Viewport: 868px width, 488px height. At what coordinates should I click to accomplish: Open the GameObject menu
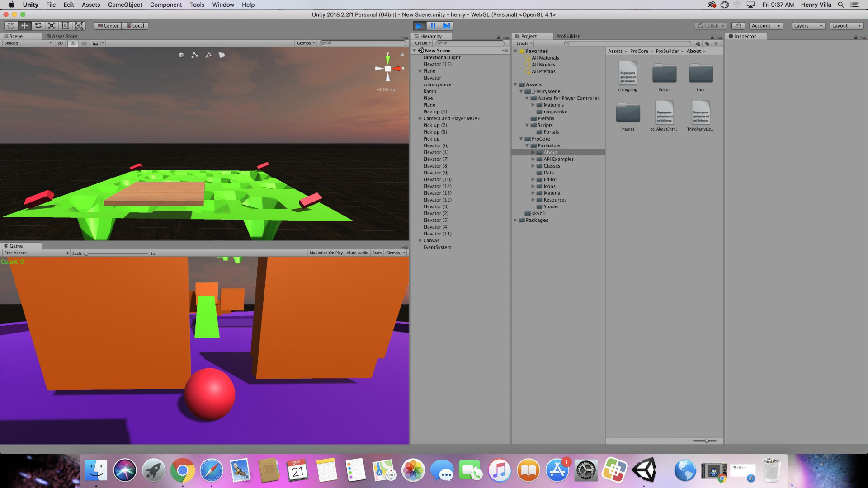125,5
